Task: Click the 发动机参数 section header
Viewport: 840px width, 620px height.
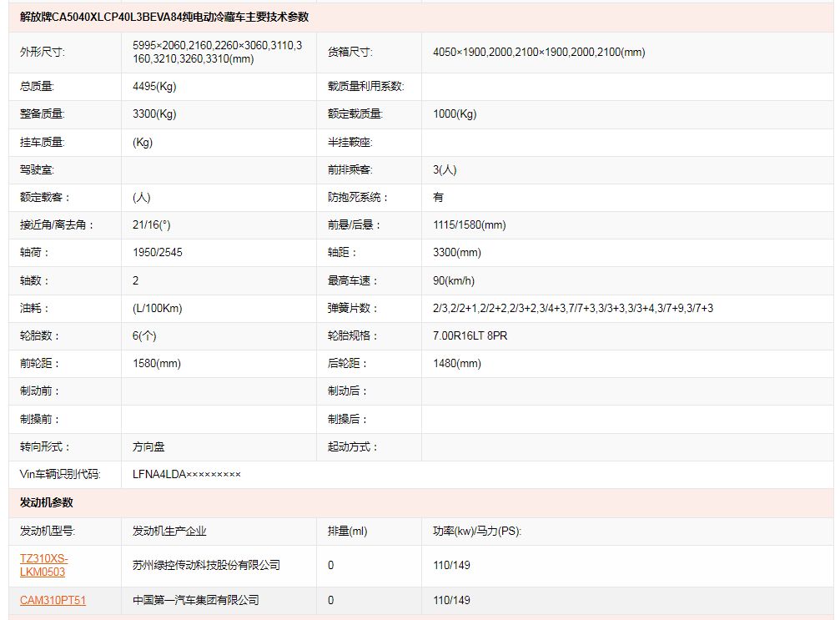Action: tap(47, 502)
